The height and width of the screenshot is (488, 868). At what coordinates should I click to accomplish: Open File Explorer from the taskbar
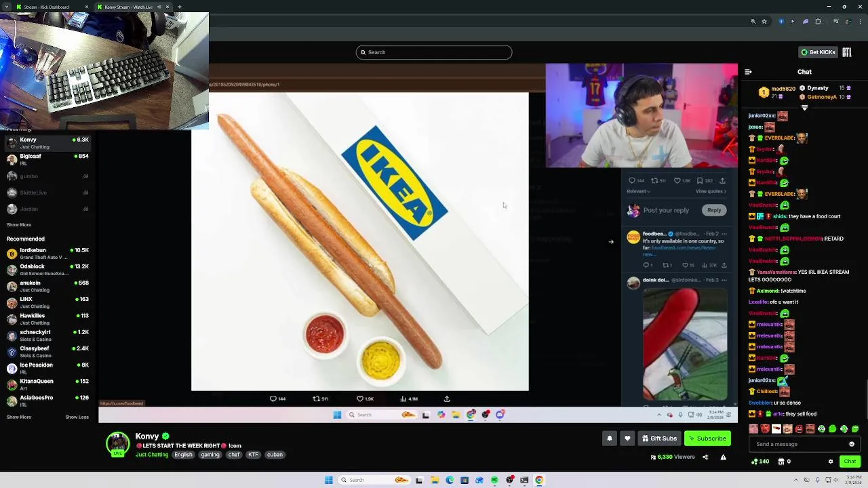point(434,480)
